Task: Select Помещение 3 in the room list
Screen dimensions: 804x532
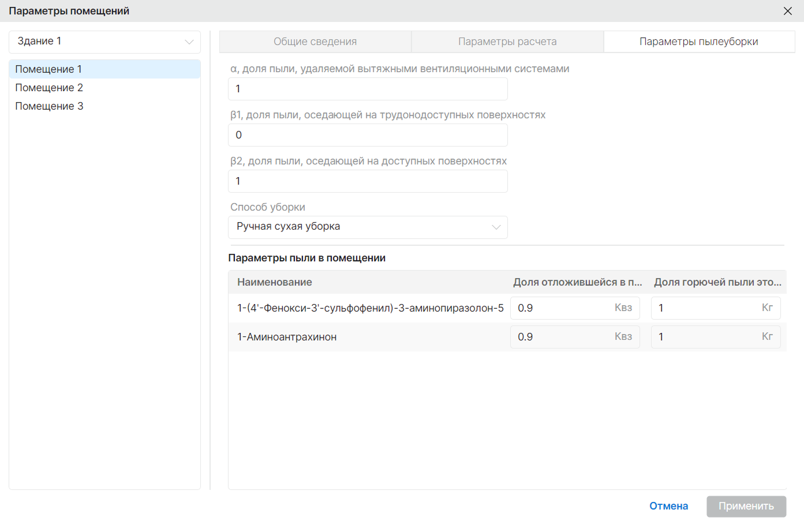Action: coord(104,106)
